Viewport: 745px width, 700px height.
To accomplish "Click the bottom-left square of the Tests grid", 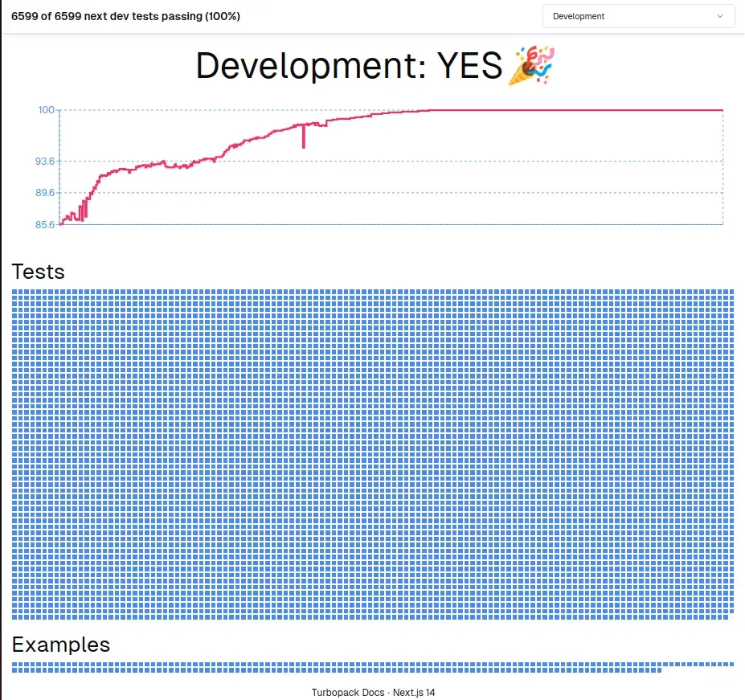I will [14, 616].
